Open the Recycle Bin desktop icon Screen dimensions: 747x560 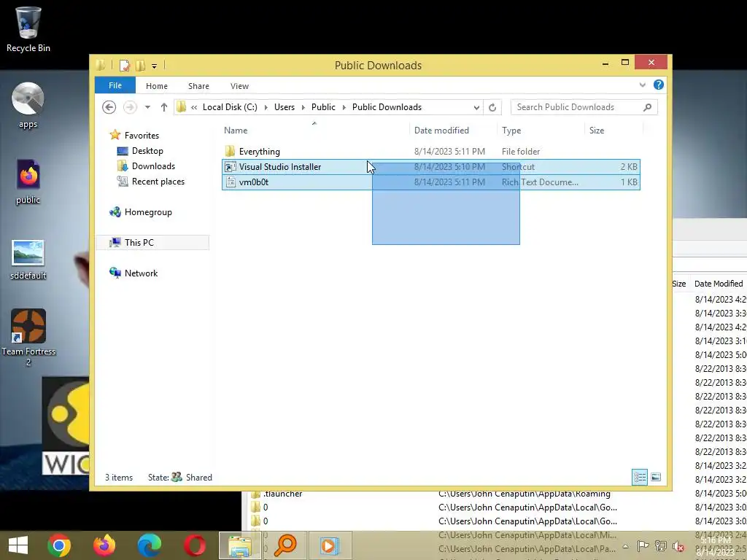click(28, 29)
